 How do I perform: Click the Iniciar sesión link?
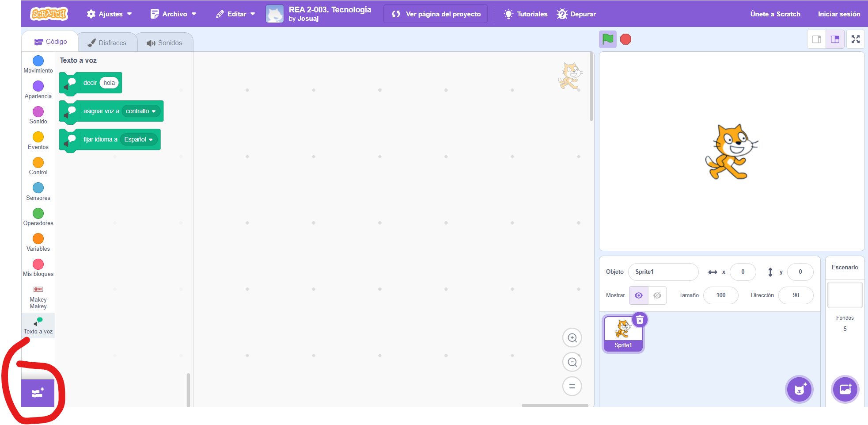click(838, 14)
